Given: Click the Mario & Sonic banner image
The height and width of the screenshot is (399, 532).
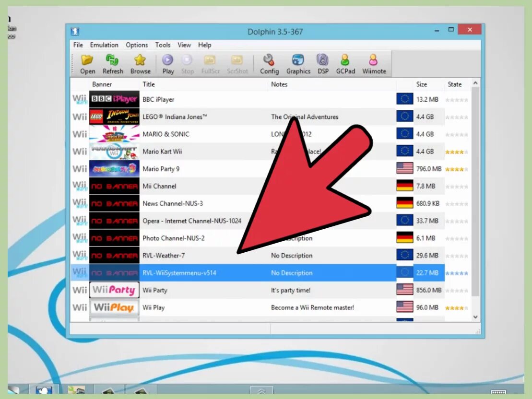Looking at the screenshot, I should coord(114,134).
